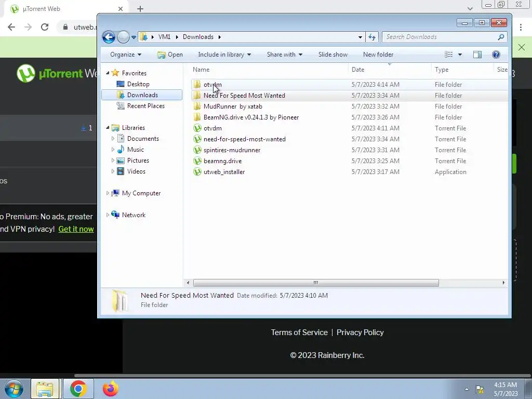The width and height of the screenshot is (532, 399).
Task: Click the Explorer forward arrow button
Action: [123, 37]
